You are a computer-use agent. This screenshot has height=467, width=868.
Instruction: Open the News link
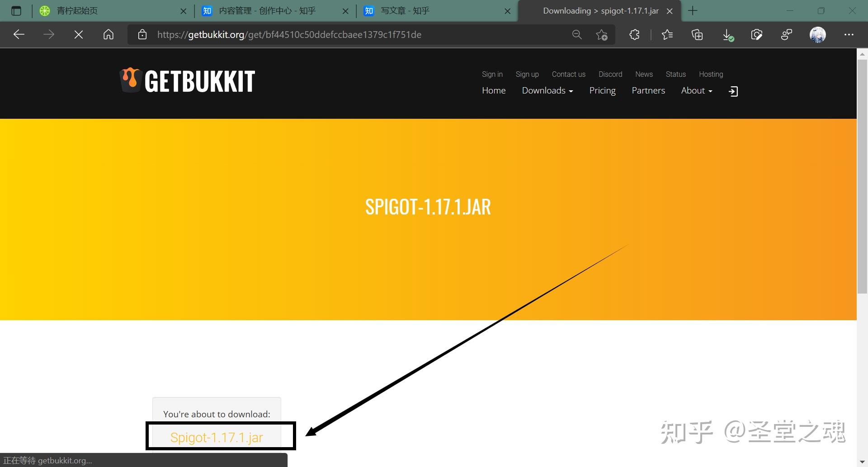[x=644, y=74]
